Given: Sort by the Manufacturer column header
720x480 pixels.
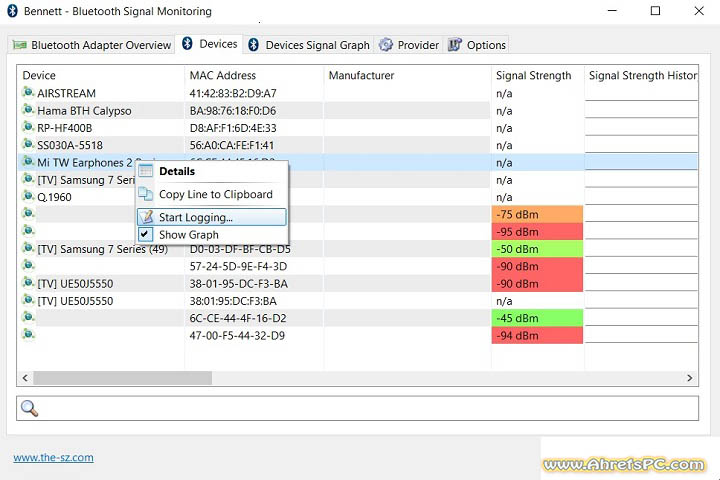Looking at the screenshot, I should (x=407, y=75).
